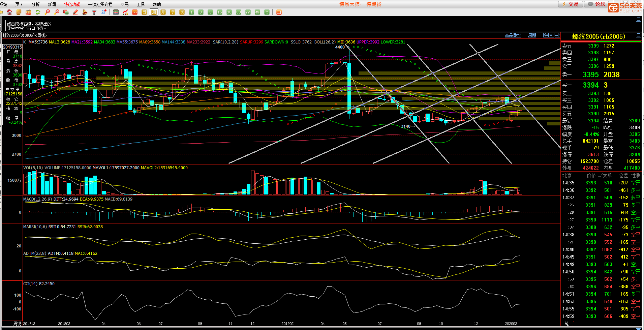This screenshot has width=644, height=330.
Task: Expand the quote panel for 螺纹2005
Action: pyautogui.click(x=638, y=35)
